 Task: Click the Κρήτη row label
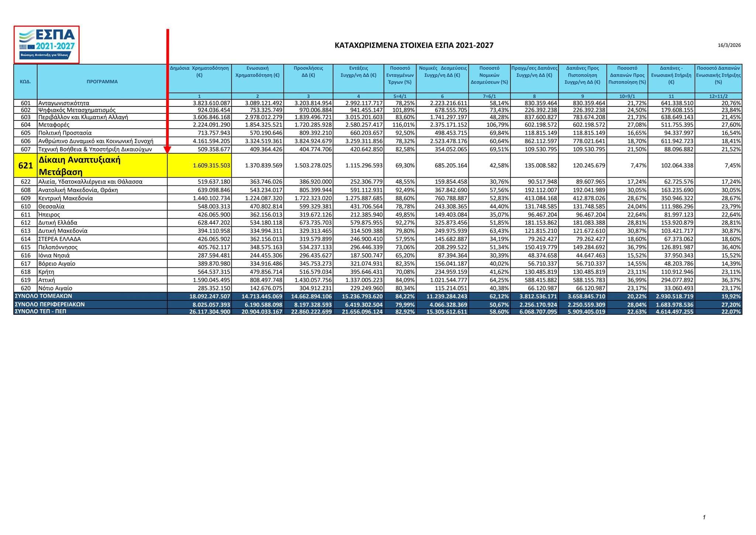pos(46,272)
